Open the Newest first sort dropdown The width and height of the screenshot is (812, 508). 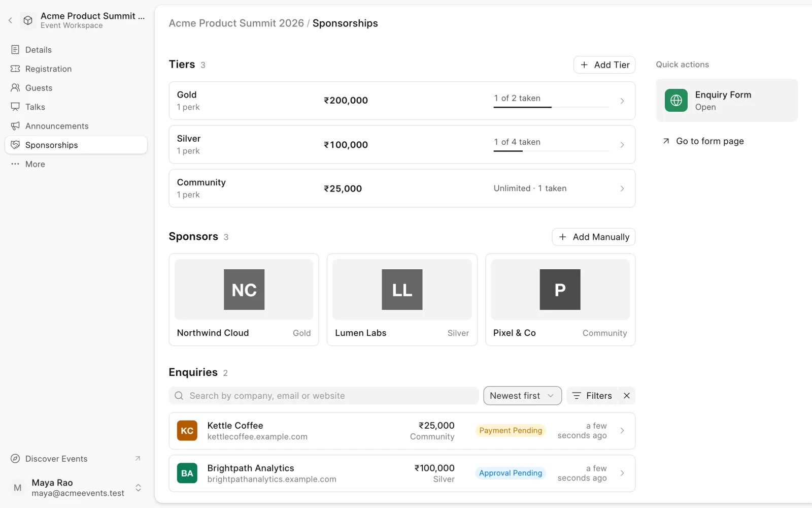[522, 396]
